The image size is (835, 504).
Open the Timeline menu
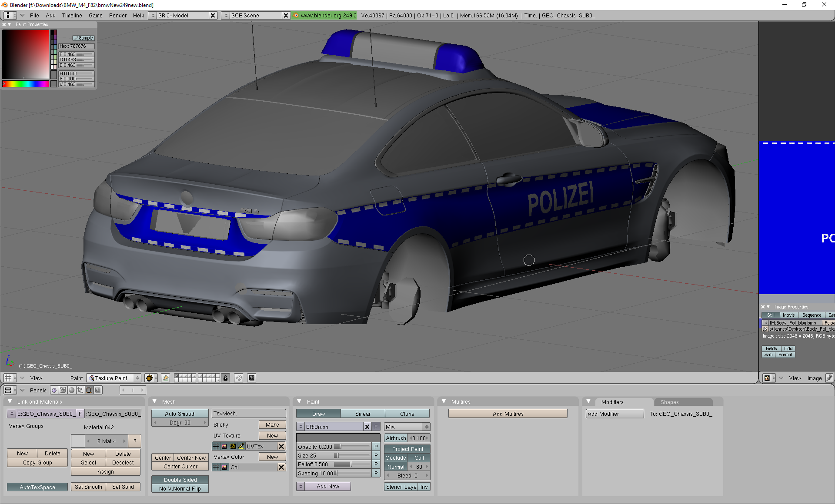click(72, 15)
